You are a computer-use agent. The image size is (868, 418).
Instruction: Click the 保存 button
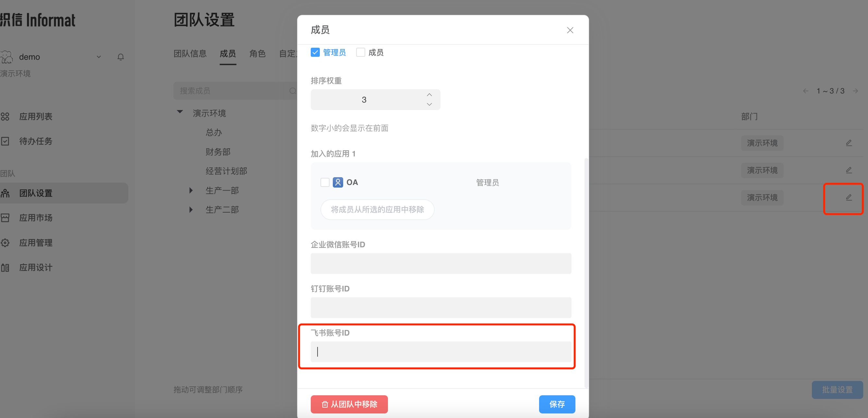tap(557, 404)
